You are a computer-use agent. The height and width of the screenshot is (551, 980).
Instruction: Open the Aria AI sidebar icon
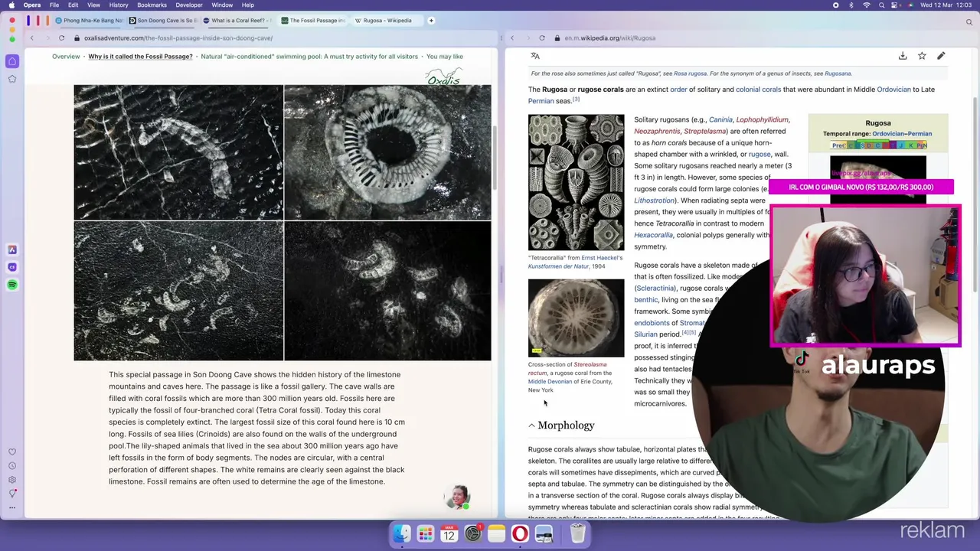coord(12,249)
